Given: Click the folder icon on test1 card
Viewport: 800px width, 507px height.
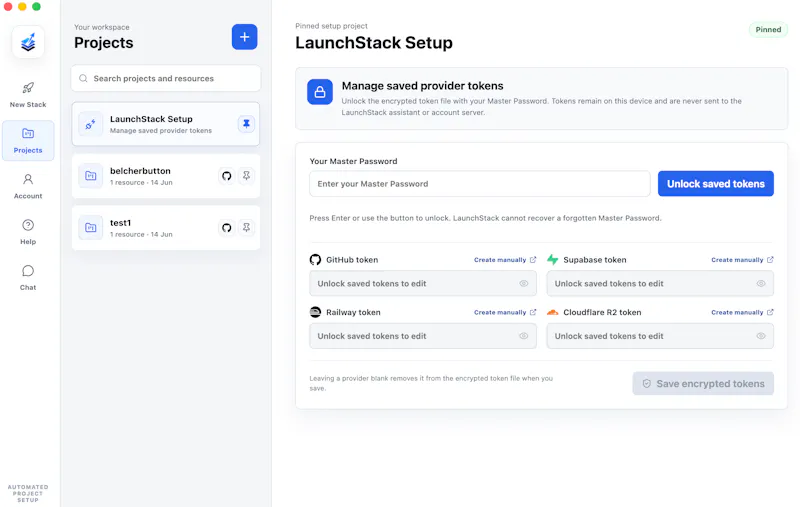Looking at the screenshot, I should [90, 228].
